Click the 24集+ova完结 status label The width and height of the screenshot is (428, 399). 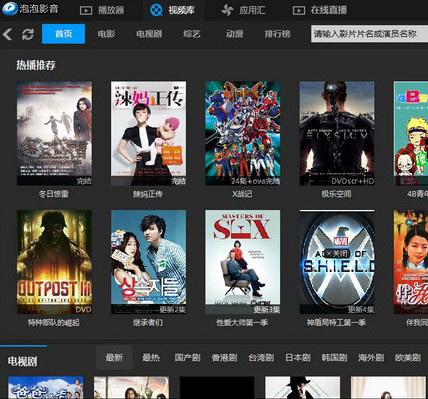(x=256, y=181)
